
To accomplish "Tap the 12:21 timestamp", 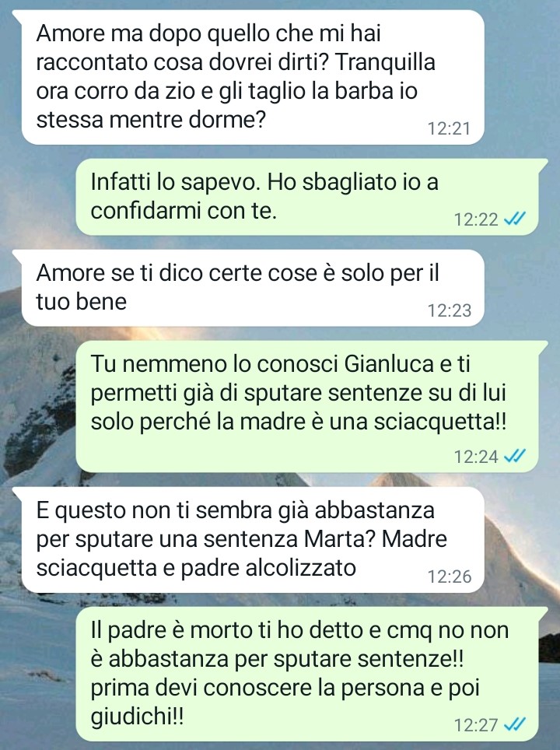I will 449,128.
